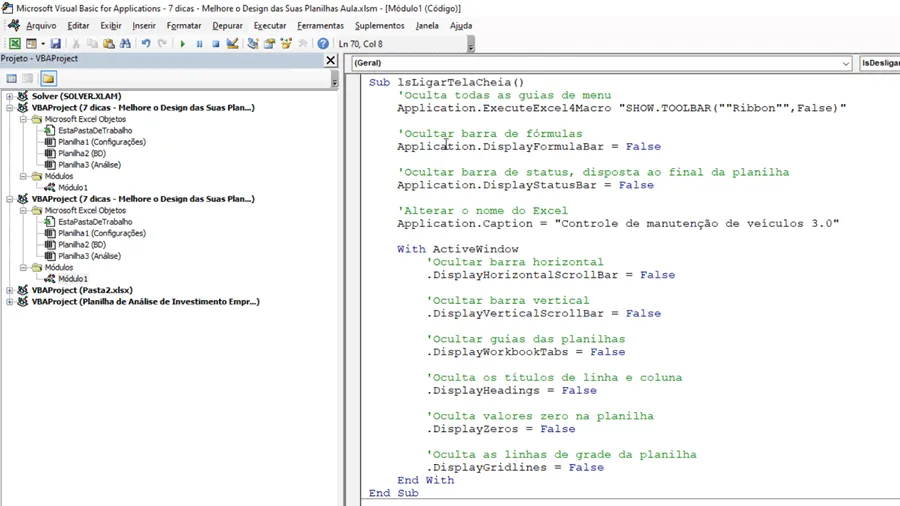Click View Code icon in Project panel
The height and width of the screenshot is (506, 900).
pos(11,79)
